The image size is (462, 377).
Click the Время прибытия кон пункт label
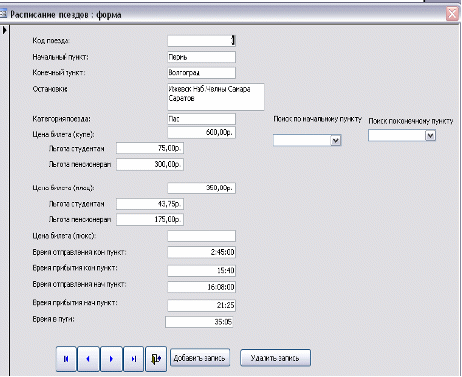pos(75,268)
